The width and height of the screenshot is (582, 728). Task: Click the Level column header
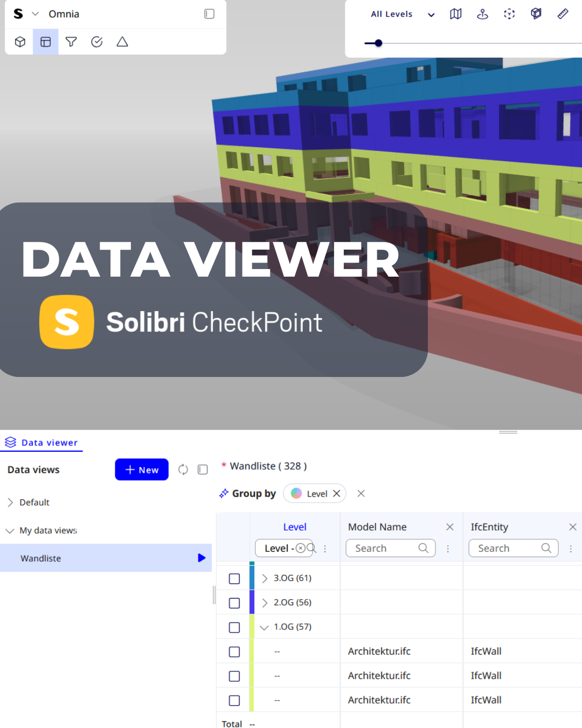coord(295,527)
